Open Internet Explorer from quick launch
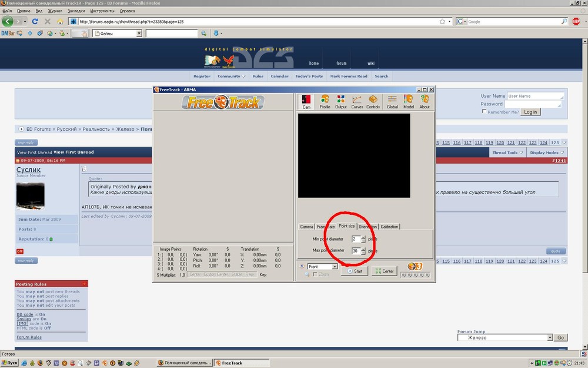 coord(24,363)
